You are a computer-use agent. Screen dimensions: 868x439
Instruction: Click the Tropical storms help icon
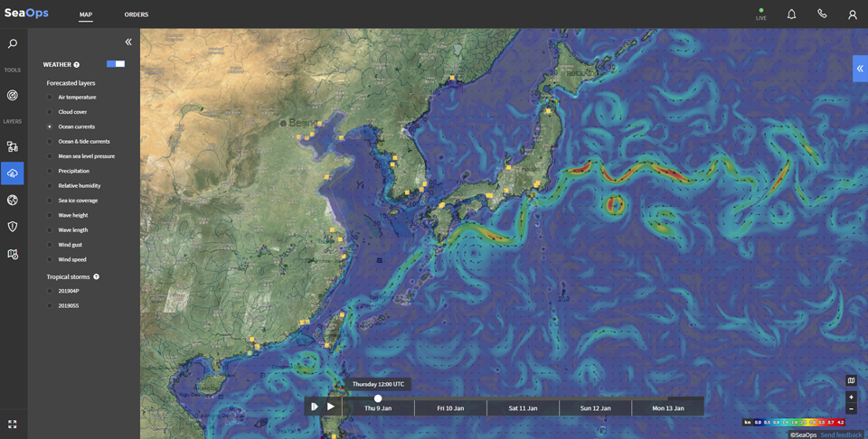click(x=97, y=276)
